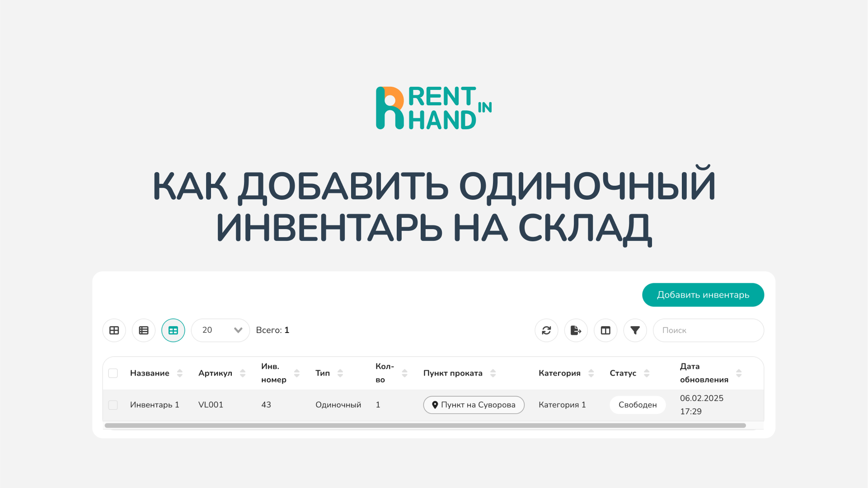The height and width of the screenshot is (488, 868).
Task: Click the 06.02.2025 17:29 date cell
Action: [702, 405]
